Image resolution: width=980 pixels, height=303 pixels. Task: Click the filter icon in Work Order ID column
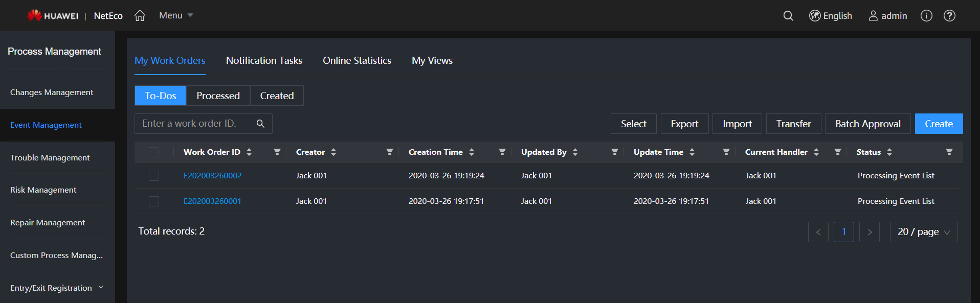tap(277, 152)
